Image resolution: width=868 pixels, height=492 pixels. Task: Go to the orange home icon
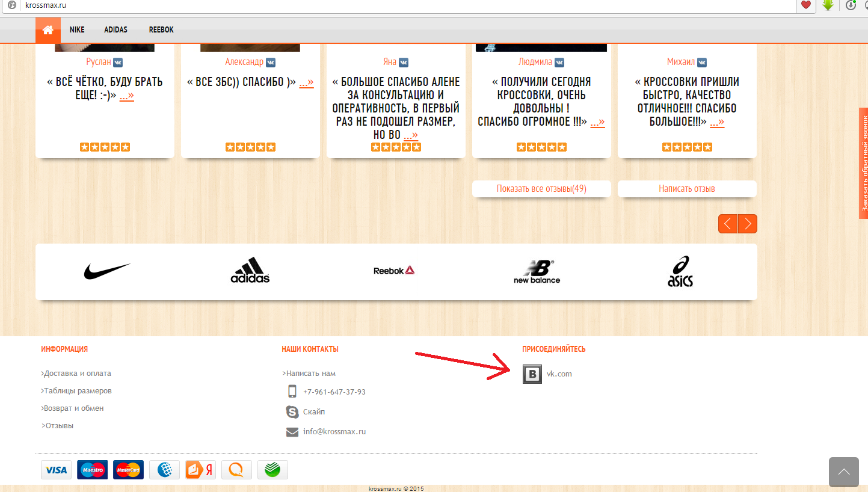pos(48,29)
